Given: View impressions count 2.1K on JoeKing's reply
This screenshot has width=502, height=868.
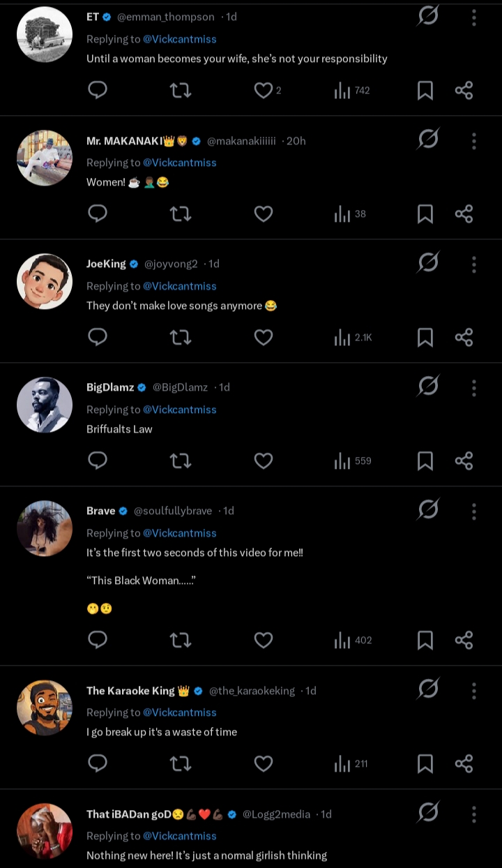Looking at the screenshot, I should tap(353, 338).
